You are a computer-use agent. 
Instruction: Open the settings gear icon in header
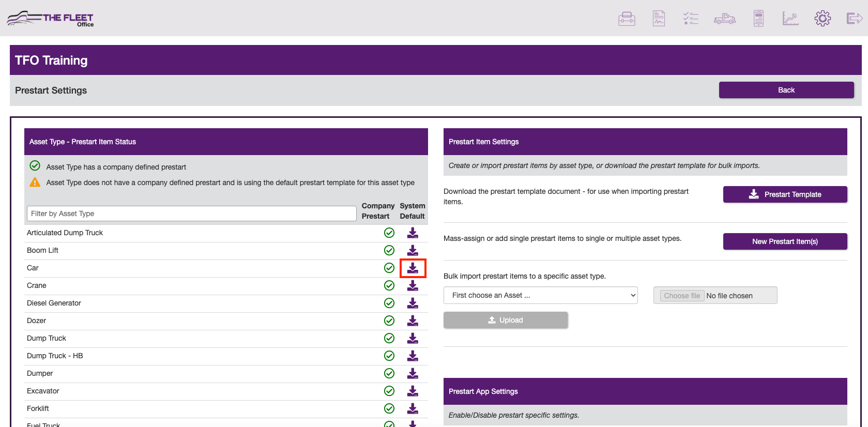(823, 19)
